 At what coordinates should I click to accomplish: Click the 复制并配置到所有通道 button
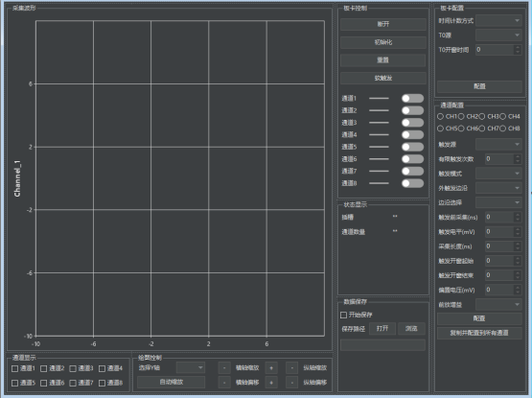point(479,333)
